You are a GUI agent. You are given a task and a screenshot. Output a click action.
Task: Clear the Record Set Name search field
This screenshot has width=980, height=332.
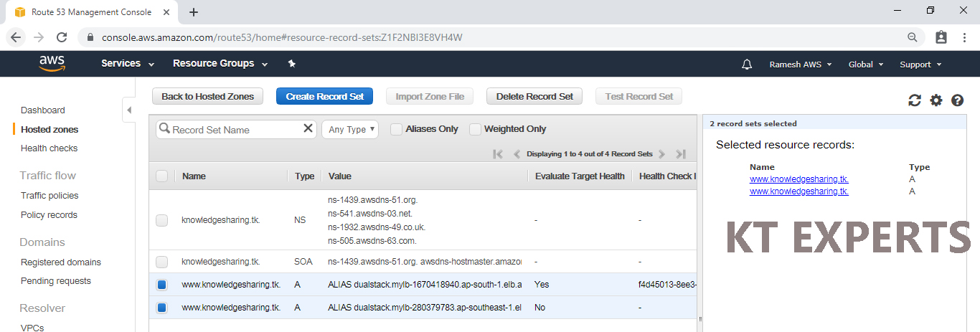[x=308, y=128]
